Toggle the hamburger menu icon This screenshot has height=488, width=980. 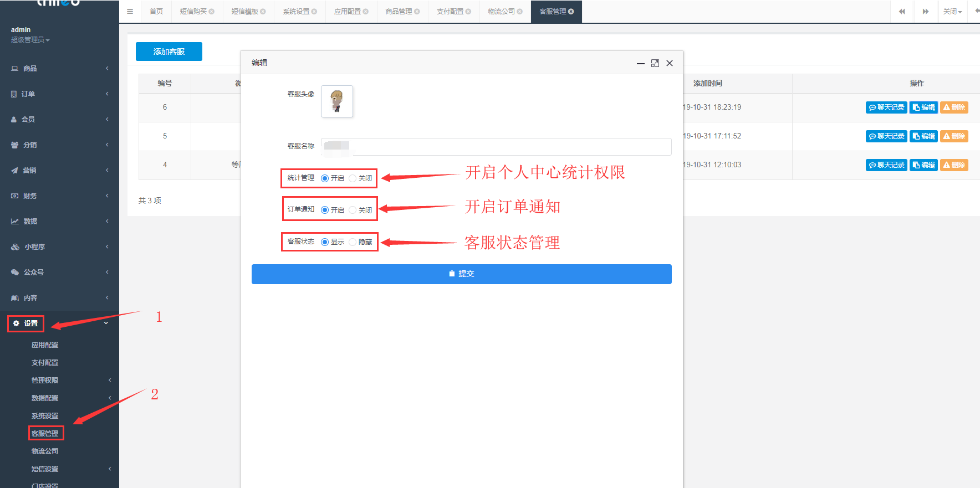[130, 11]
